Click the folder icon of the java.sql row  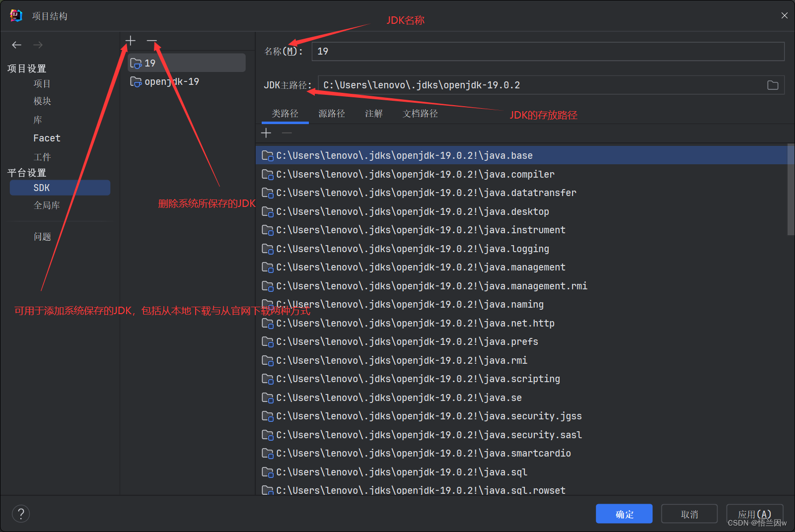[x=268, y=472]
